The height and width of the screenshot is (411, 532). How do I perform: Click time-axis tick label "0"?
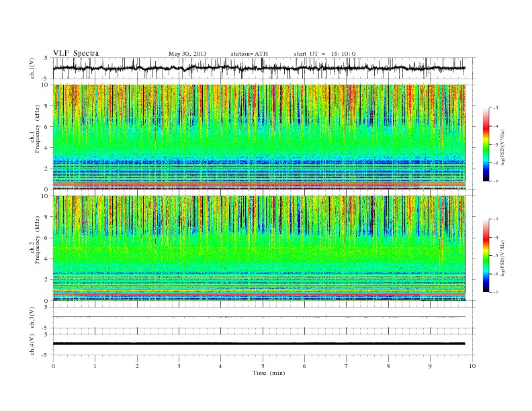[53, 366]
